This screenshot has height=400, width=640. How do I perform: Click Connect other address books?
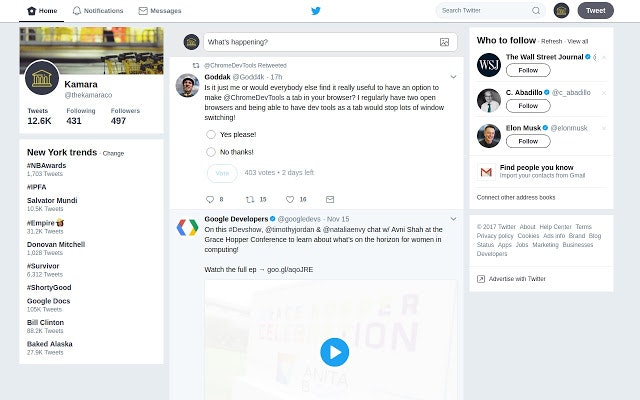pos(516,198)
